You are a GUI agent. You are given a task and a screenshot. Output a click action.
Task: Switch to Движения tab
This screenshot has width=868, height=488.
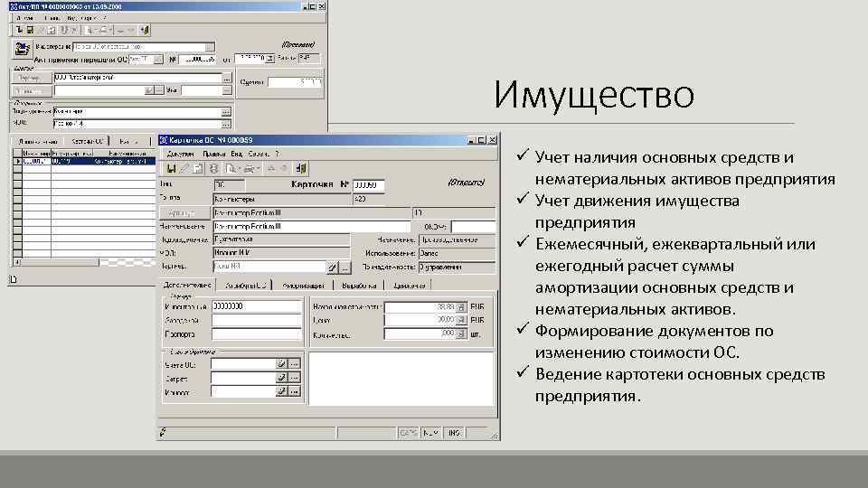pyautogui.click(x=409, y=286)
